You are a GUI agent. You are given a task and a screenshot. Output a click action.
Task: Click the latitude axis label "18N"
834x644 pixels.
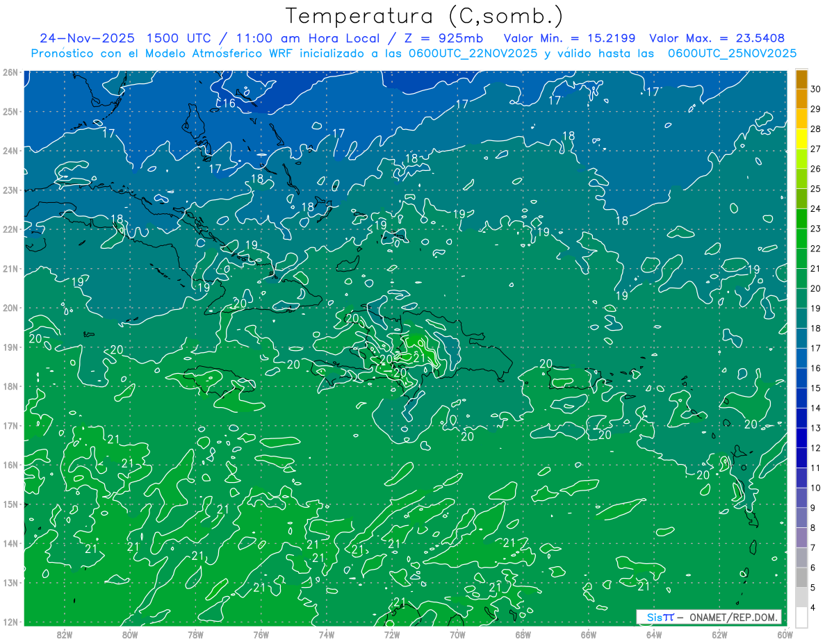[10, 386]
